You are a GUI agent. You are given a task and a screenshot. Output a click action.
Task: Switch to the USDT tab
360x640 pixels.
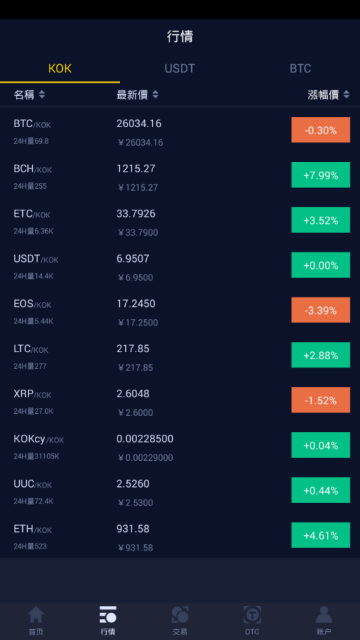point(180,69)
